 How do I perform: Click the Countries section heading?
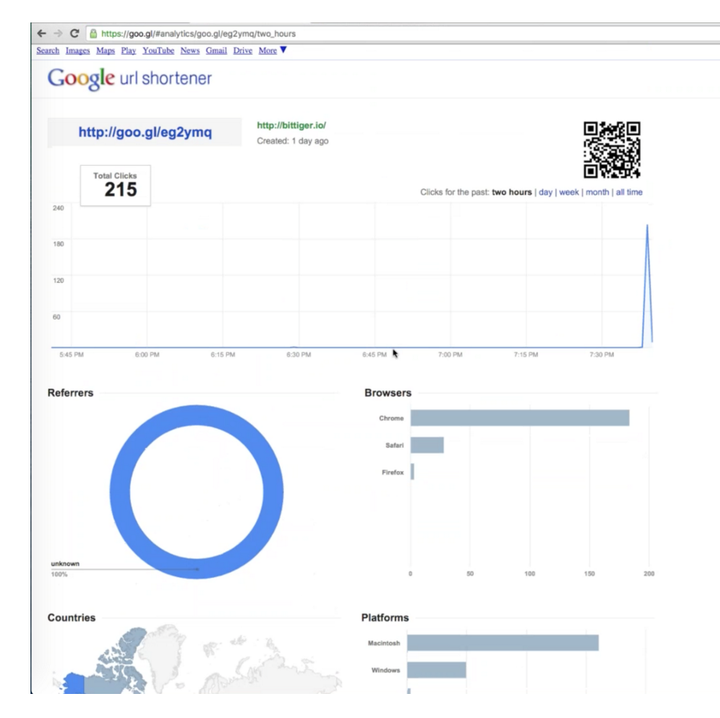71,617
